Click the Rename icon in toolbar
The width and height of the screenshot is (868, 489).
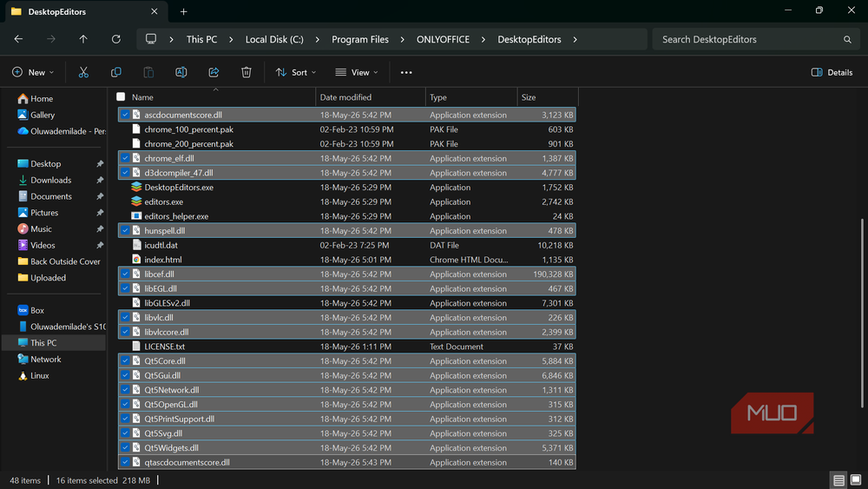click(x=181, y=72)
